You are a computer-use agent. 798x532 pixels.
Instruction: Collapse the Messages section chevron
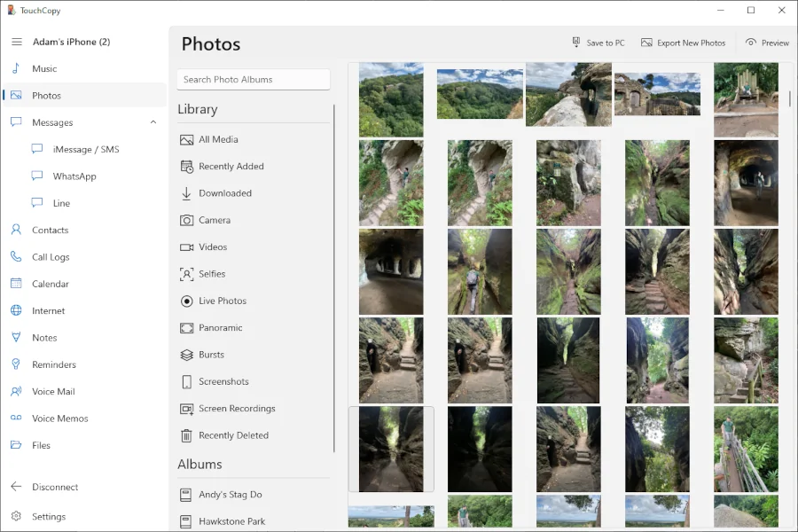pyautogui.click(x=153, y=122)
